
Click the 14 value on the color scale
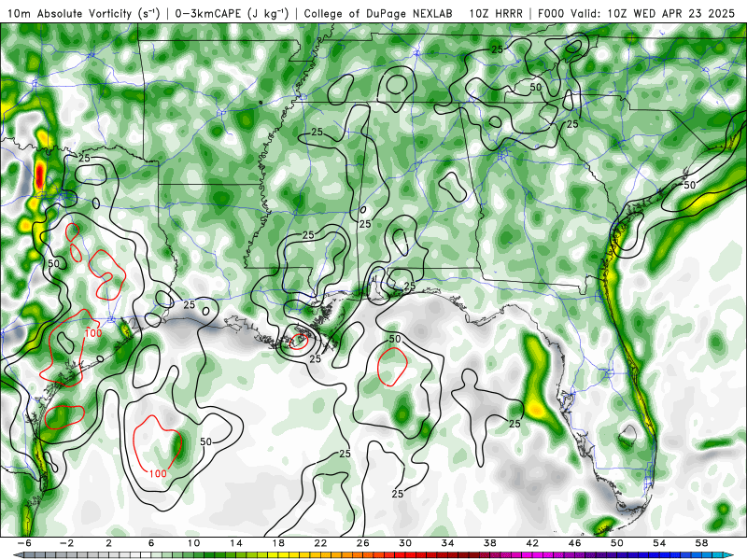pos(236,543)
